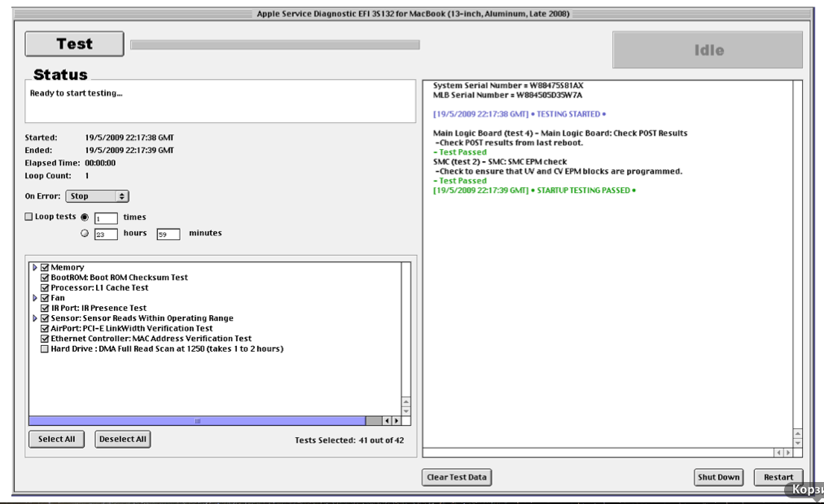The width and height of the screenshot is (824, 504).
Task: Click log panel scroll down arrow
Action: pos(798,442)
